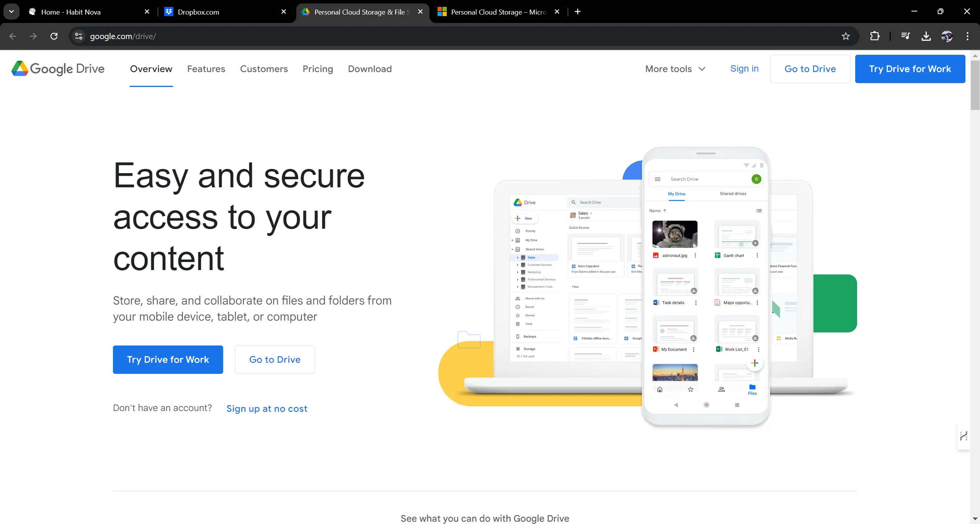Go back to the previous page
This screenshot has width=980, height=524.
(x=13, y=36)
